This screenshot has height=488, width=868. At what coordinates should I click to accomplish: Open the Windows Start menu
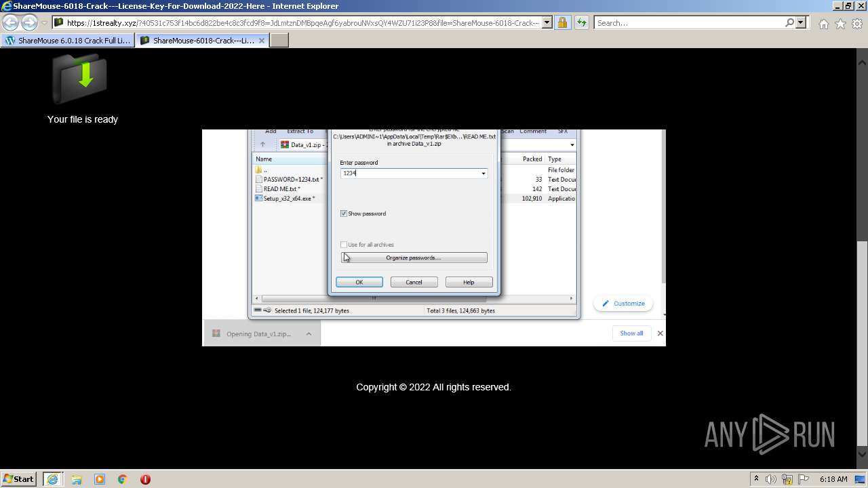click(18, 479)
